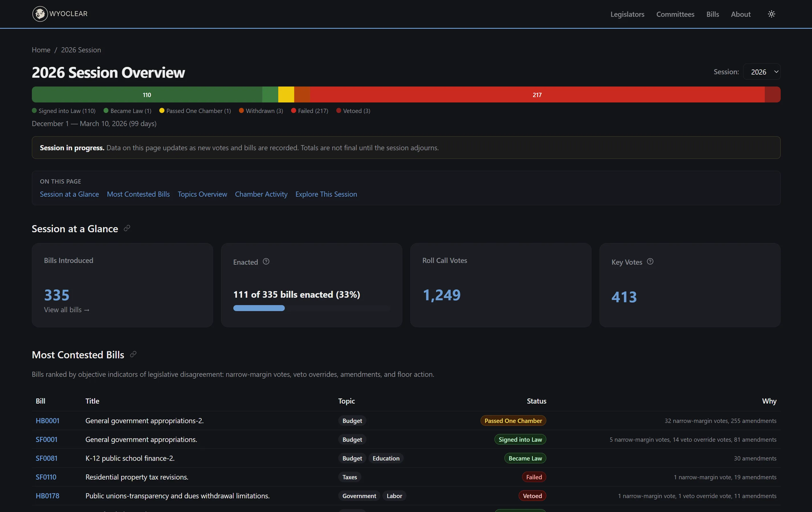
Task: Click the WyoClear bison logo icon
Action: 40,14
